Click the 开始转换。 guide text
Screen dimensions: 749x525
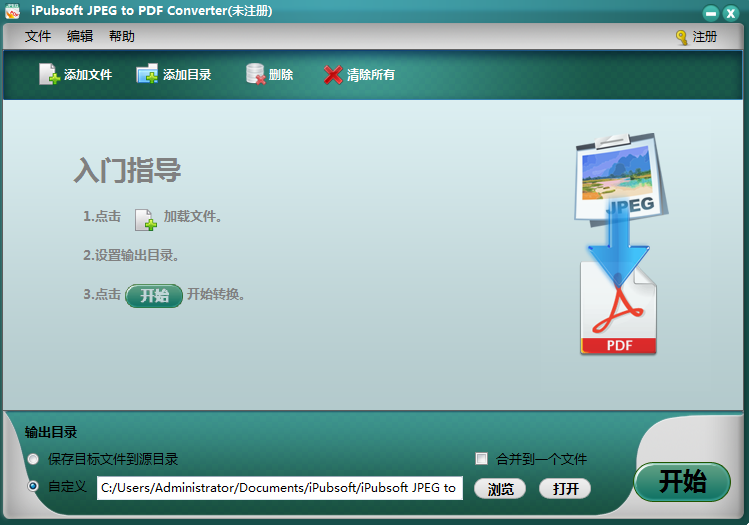pos(216,294)
